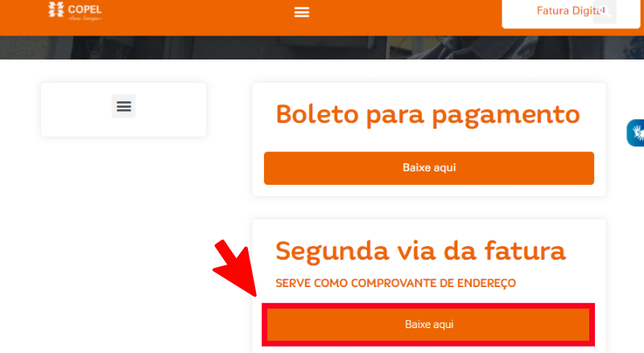644x353 pixels.
Task: Click the Segunda via da fatura heading
Action: pos(420,251)
